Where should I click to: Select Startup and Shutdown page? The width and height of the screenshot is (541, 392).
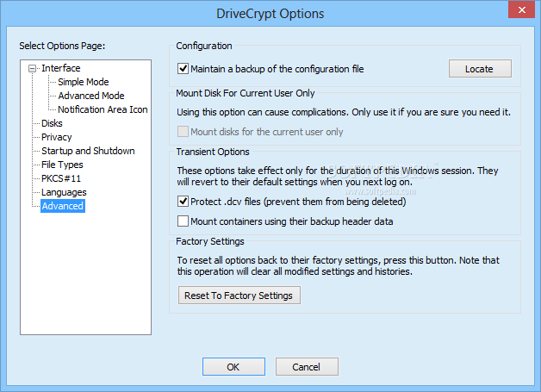click(88, 151)
